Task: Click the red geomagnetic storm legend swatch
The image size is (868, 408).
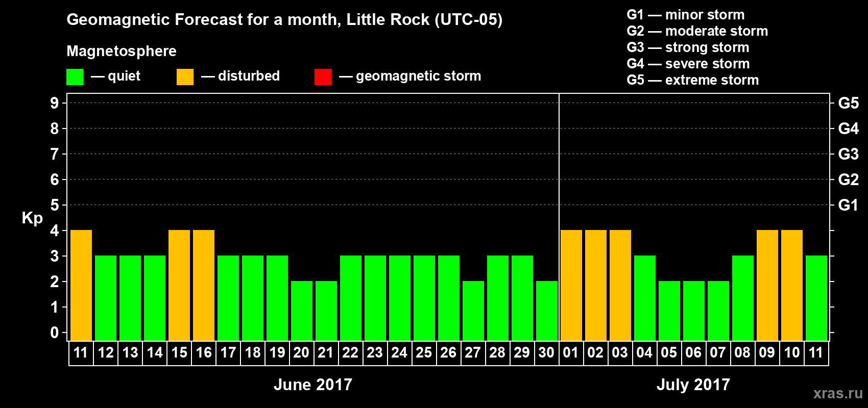Action: 323,77
